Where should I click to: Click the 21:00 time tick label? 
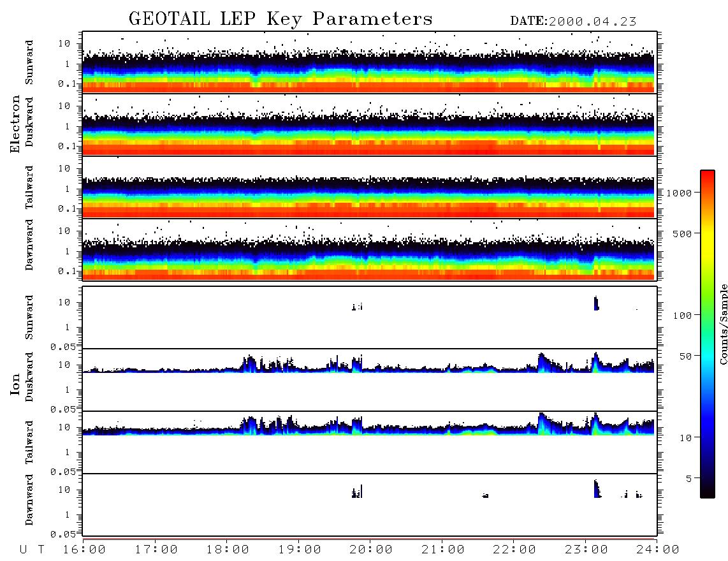tap(443, 550)
